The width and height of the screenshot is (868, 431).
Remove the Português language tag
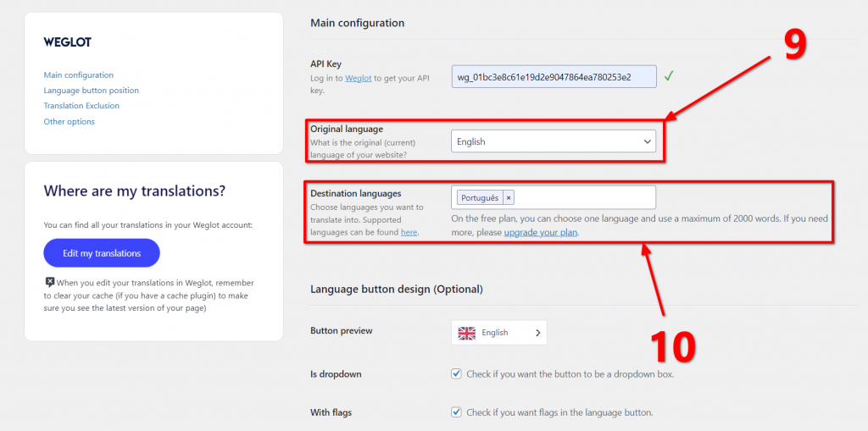pyautogui.click(x=509, y=197)
